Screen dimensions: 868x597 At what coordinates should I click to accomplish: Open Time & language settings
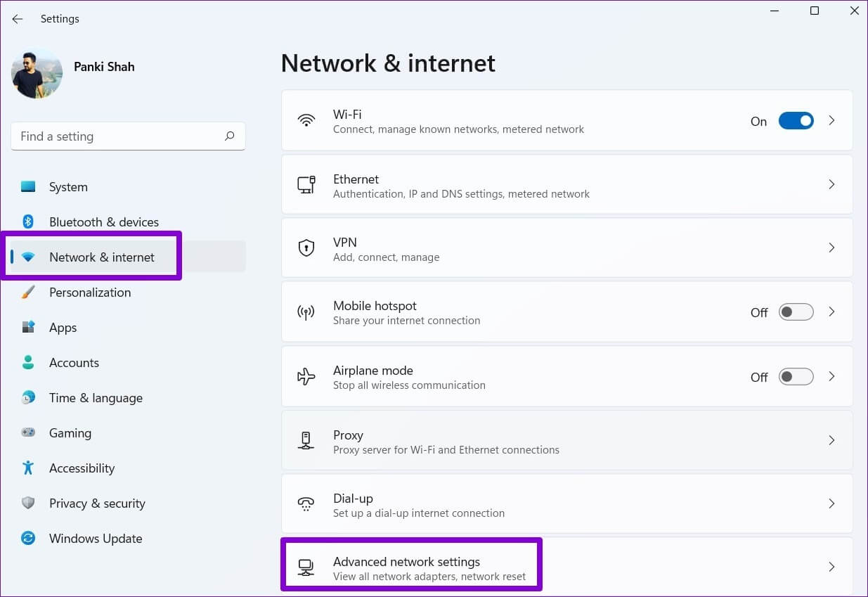click(x=96, y=398)
